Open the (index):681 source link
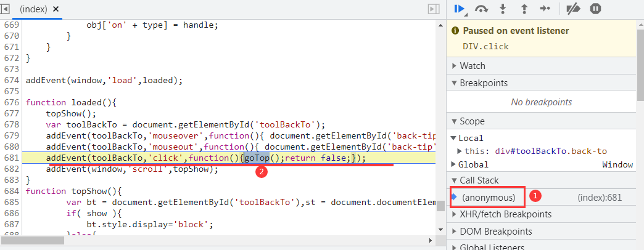The image size is (644, 250). point(600,197)
